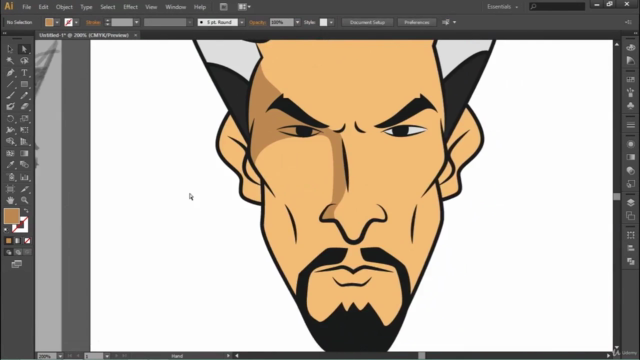Screen dimensions: 640x360
Task: Set paint mode to None
Action: [27, 241]
